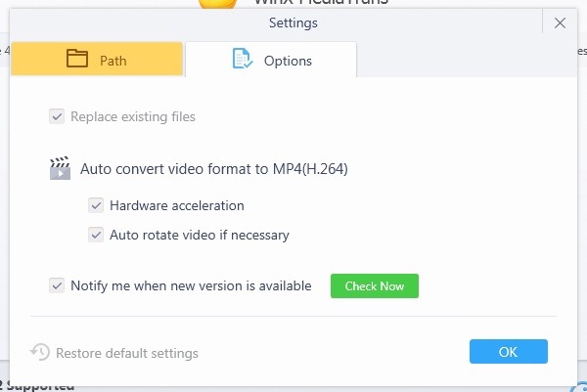
Task: Select the Options tab
Action: coord(271,60)
